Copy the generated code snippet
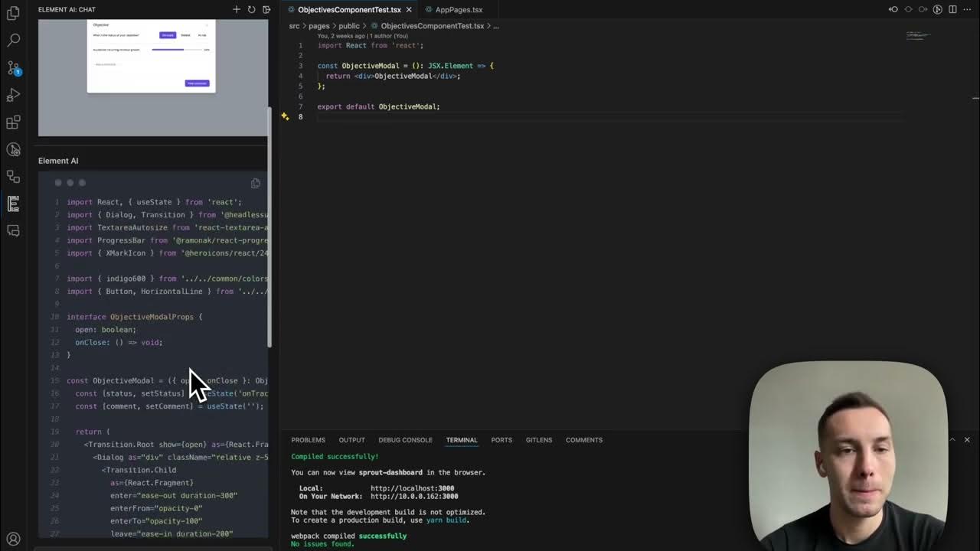This screenshot has width=980, height=551. pyautogui.click(x=256, y=183)
